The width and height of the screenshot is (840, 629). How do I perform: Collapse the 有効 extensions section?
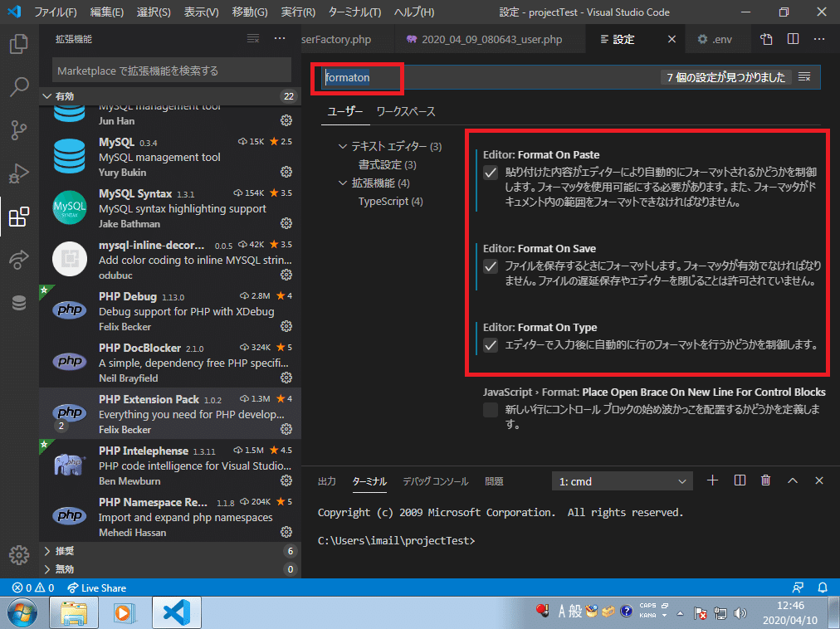tap(170, 96)
